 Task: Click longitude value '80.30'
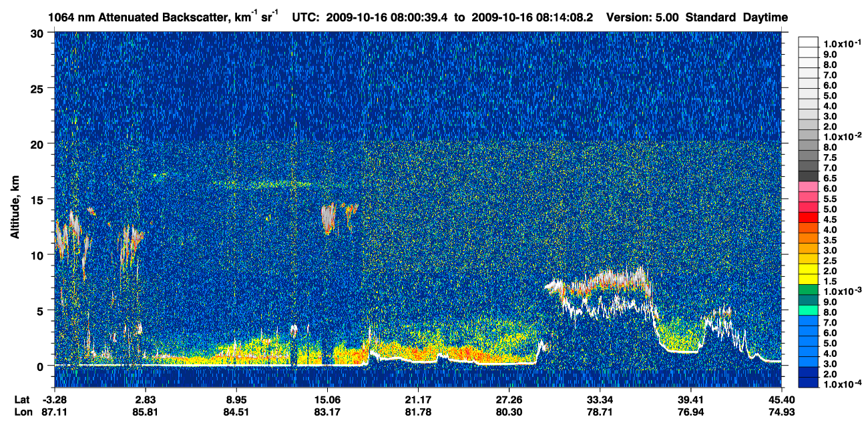coord(509,412)
